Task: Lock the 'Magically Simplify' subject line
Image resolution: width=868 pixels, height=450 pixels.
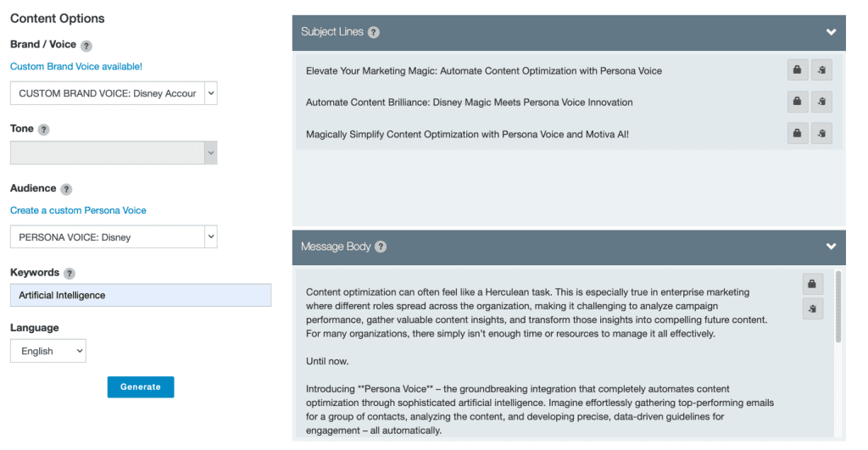Action: tap(797, 133)
